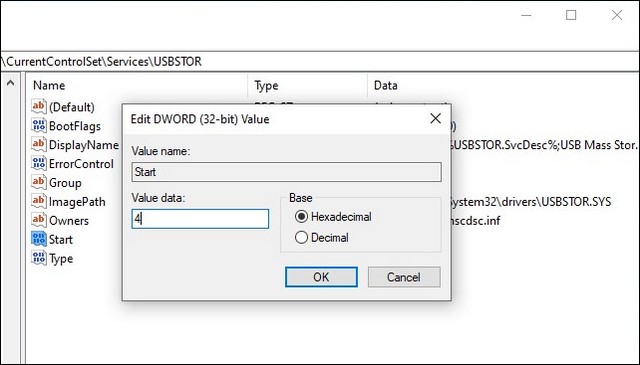This screenshot has width=640, height=365.
Task: Close the Edit DWORD dialog with X
Action: click(436, 119)
